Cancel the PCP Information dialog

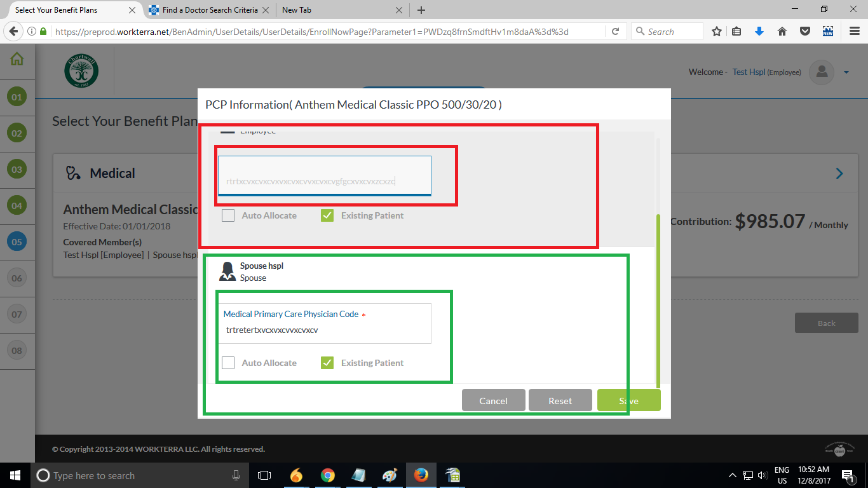tap(494, 400)
